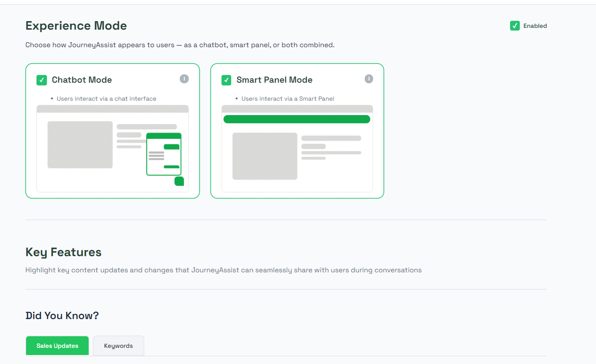Switch to the Sales Updates tab

coord(57,346)
